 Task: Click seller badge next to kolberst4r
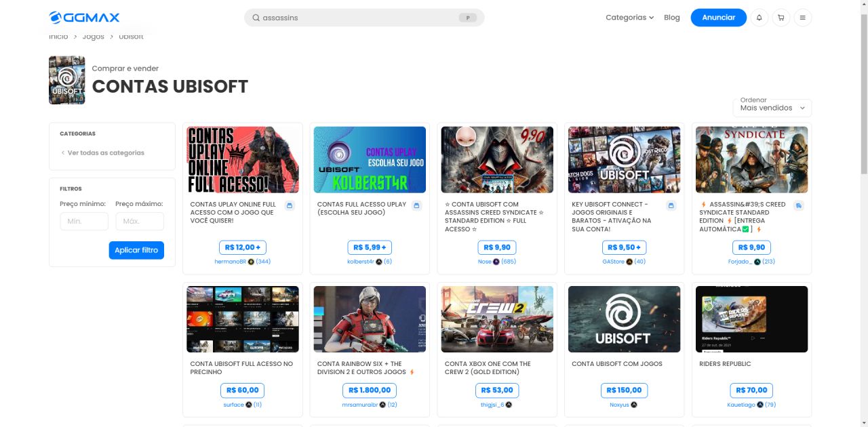coord(379,262)
